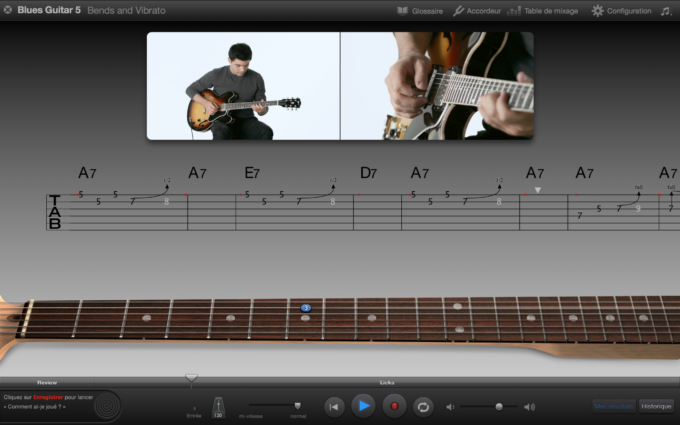Click the first A7 chord label
Screen dimensions: 680x425
click(x=87, y=173)
